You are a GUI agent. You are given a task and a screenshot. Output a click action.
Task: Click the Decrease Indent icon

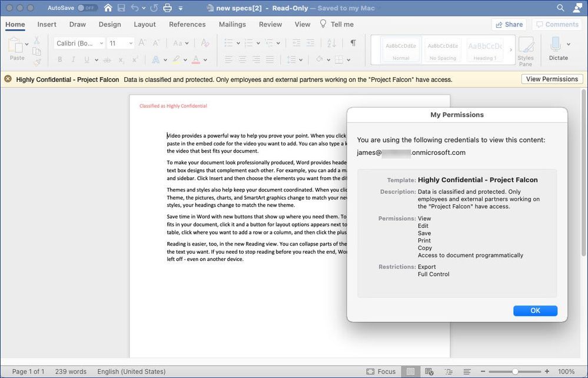tap(296, 43)
